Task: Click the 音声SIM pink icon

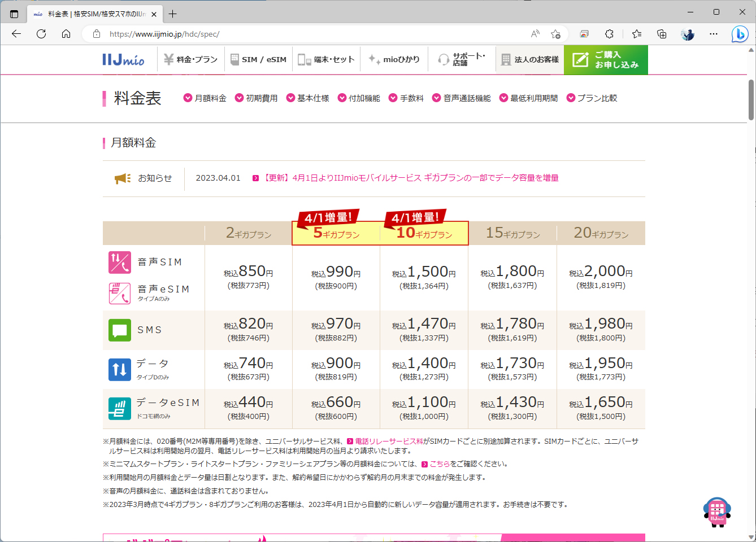Action: [120, 262]
